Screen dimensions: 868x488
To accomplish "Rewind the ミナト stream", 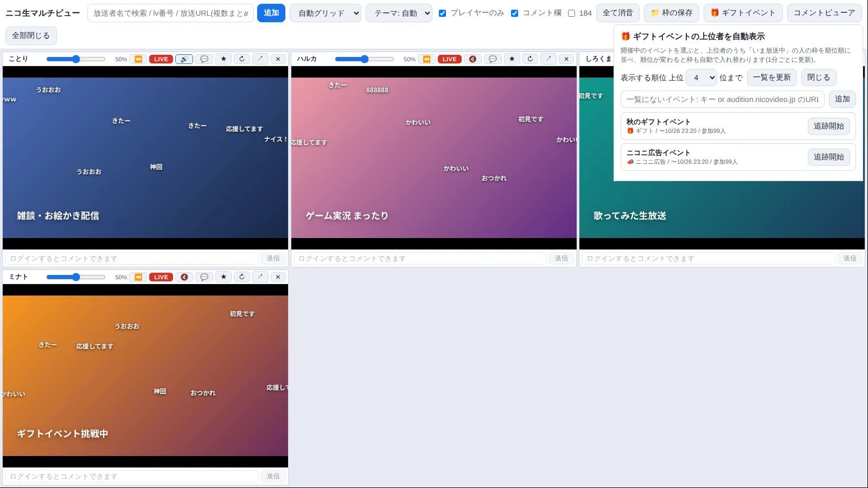I will pos(138,277).
